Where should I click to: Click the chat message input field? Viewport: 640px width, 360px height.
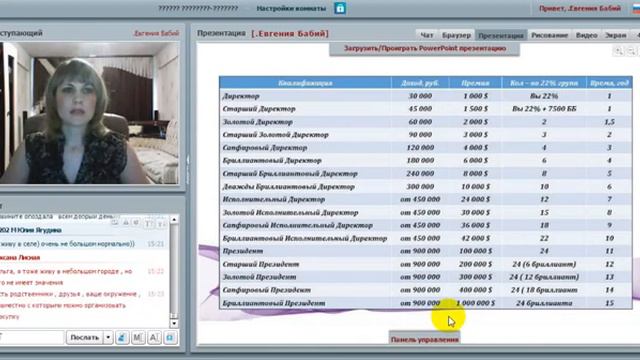[x=32, y=338]
